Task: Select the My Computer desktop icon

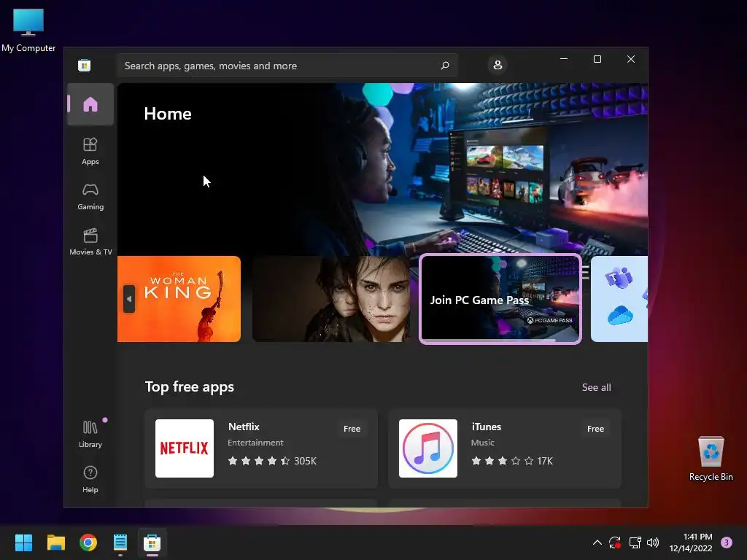Action: tap(28, 31)
